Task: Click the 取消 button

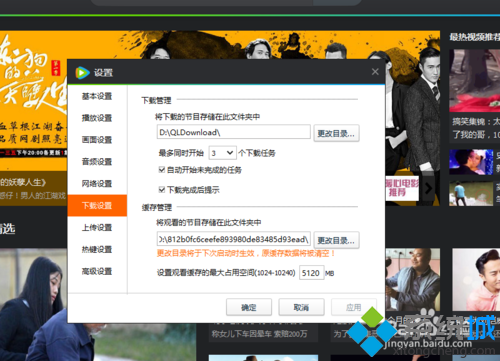Action: click(x=301, y=307)
